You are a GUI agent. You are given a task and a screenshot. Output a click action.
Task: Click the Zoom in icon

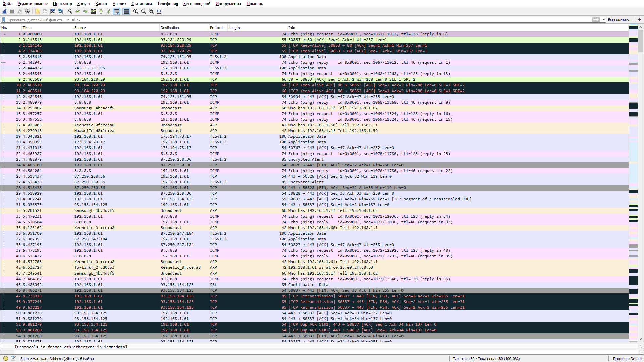pos(136,11)
